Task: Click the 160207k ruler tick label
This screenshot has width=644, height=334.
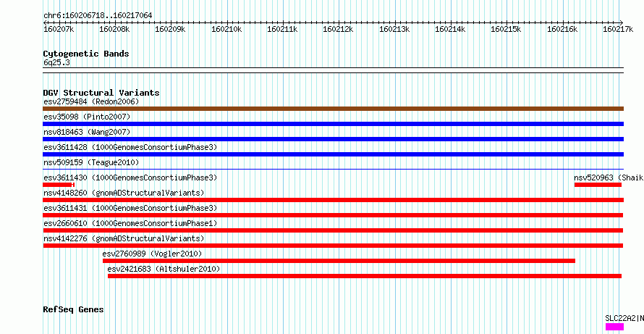Action: point(59,30)
